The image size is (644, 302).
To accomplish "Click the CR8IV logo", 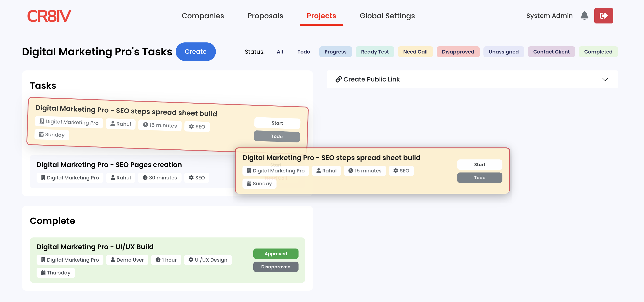I will pos(49,16).
